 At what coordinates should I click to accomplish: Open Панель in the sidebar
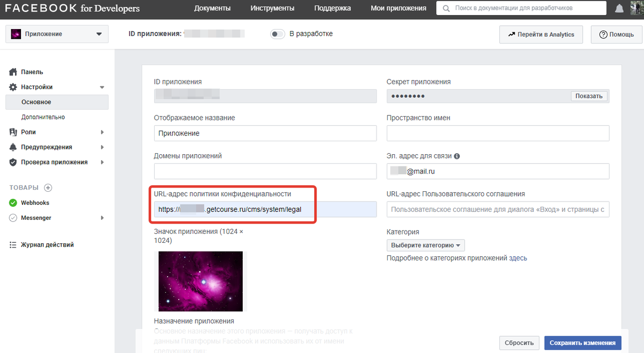click(x=32, y=72)
